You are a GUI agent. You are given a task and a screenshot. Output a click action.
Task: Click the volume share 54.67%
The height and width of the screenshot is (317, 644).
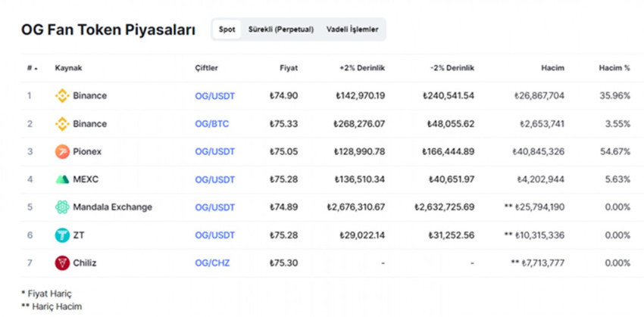615,152
